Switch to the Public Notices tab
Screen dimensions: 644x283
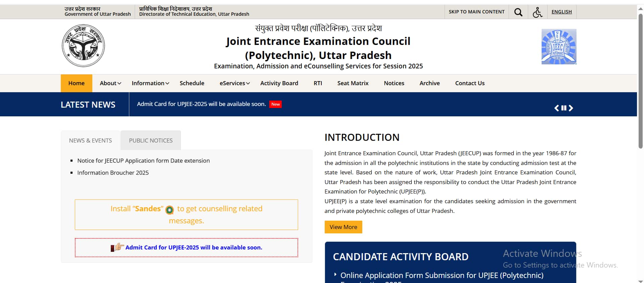click(x=151, y=140)
